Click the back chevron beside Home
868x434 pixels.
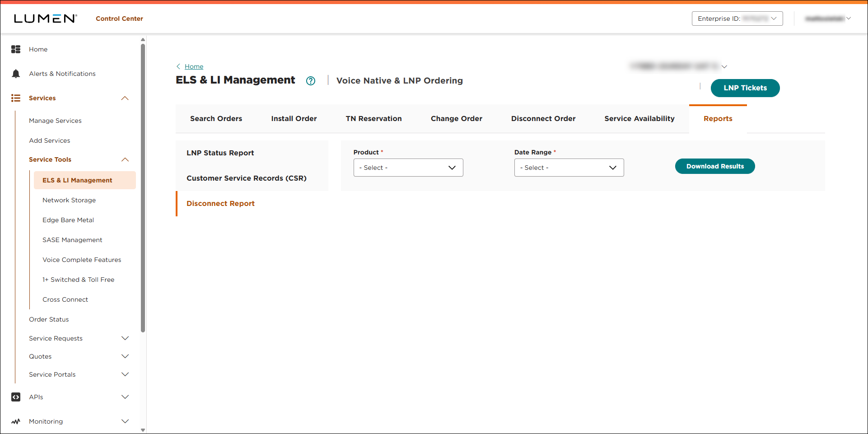pyautogui.click(x=178, y=66)
